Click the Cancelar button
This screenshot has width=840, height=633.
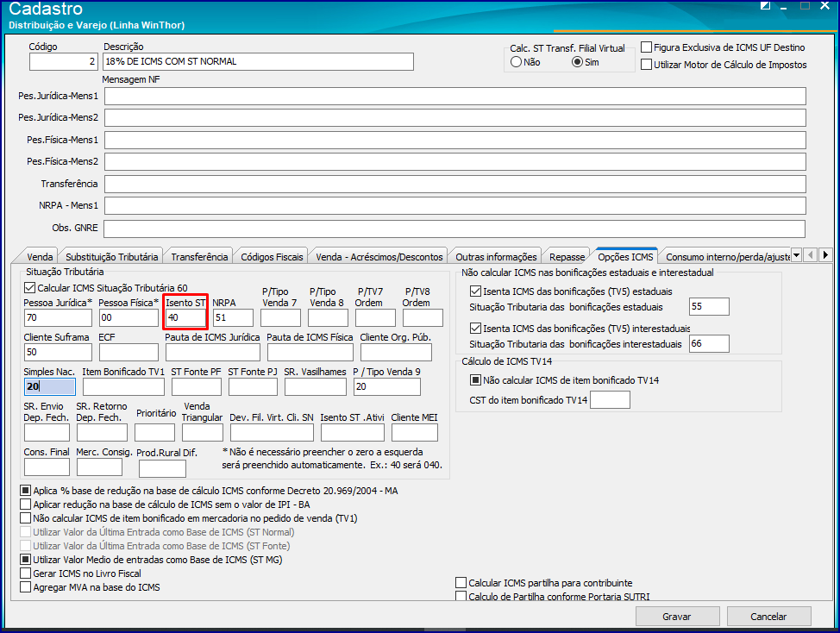[768, 617]
